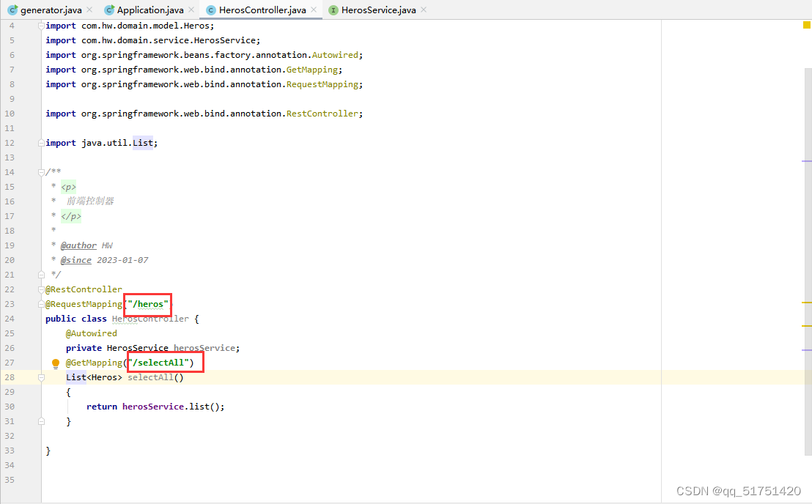812x504 pixels.
Task: Close the Application.java tab
Action: point(191,10)
